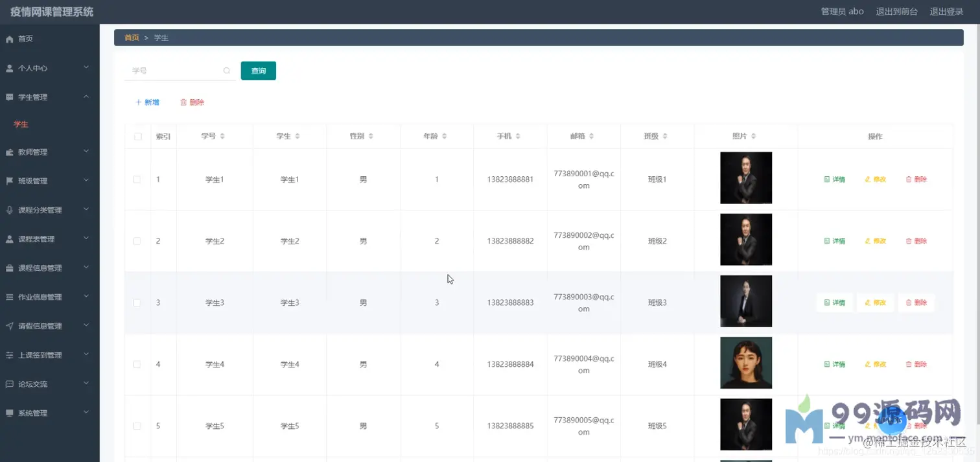Screen dimensions: 980x462
Task: Sort by 学号 using its sort arrows
Action: 222,136
